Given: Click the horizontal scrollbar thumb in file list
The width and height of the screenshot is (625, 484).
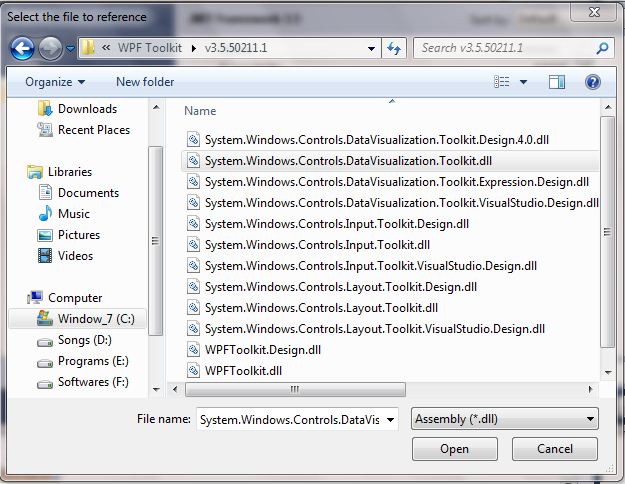Looking at the screenshot, I should [x=295, y=389].
